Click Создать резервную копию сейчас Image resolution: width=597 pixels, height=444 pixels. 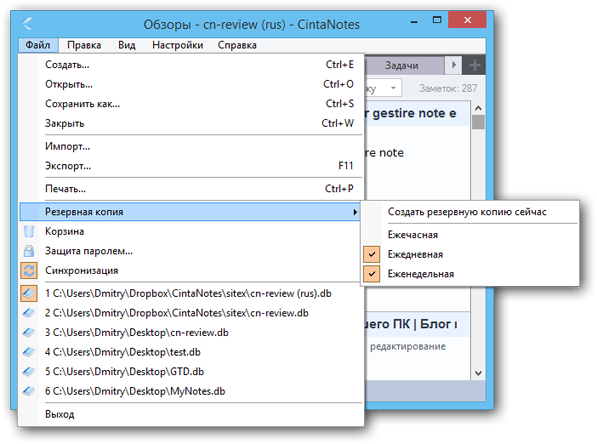[470, 212]
